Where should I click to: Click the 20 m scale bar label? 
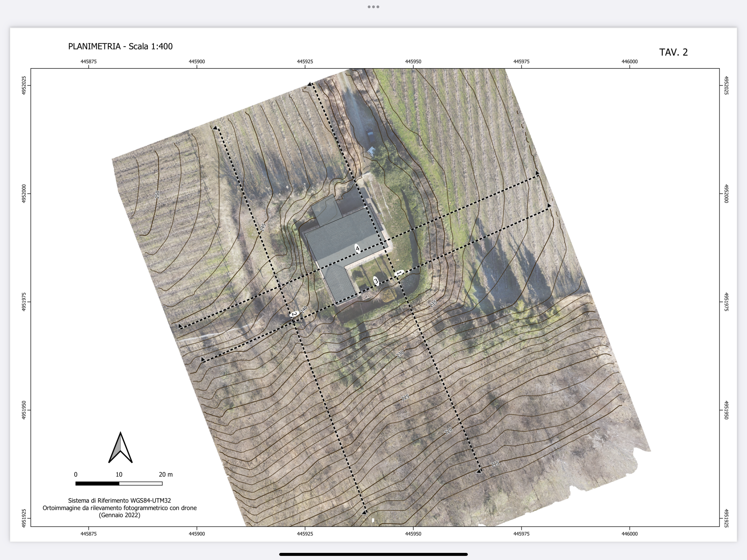coord(165,474)
